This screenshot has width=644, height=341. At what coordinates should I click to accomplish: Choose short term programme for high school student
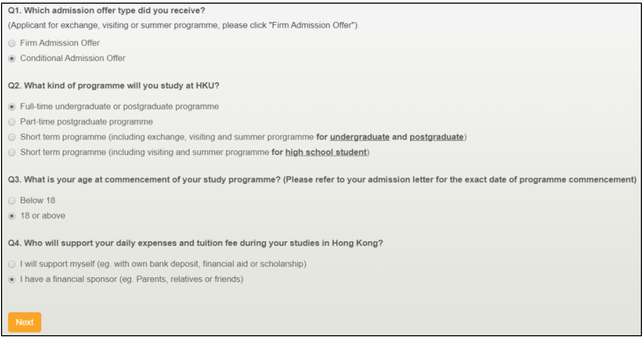[x=12, y=153]
